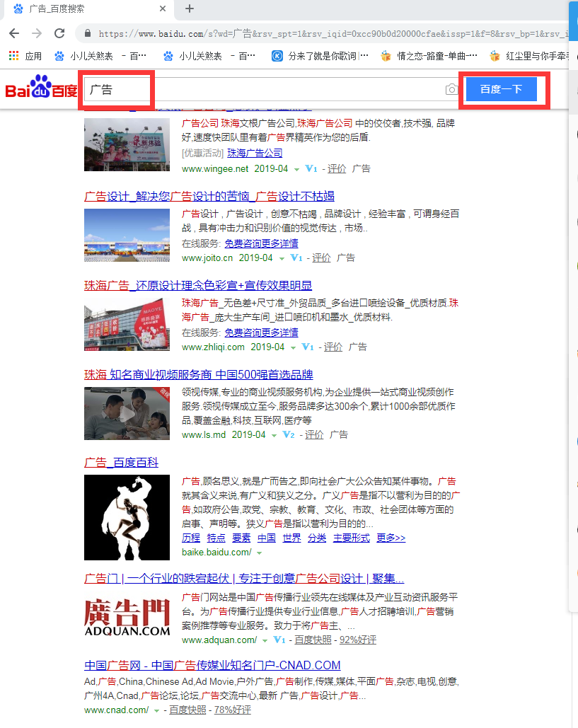Open the 要素 section link

(x=241, y=538)
